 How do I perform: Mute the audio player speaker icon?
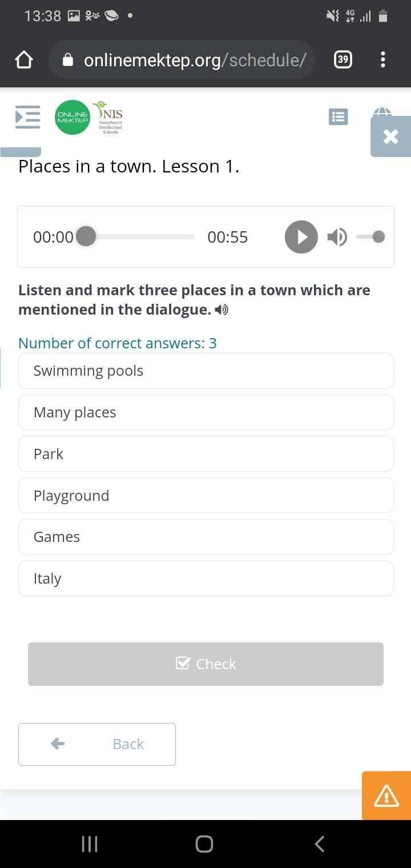coord(337,237)
